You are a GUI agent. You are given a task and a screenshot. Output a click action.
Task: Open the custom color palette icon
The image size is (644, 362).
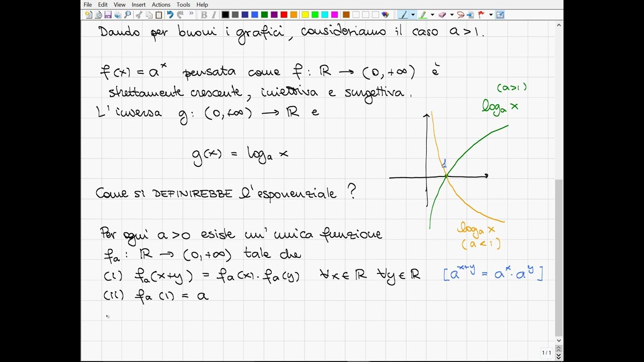[385, 15]
